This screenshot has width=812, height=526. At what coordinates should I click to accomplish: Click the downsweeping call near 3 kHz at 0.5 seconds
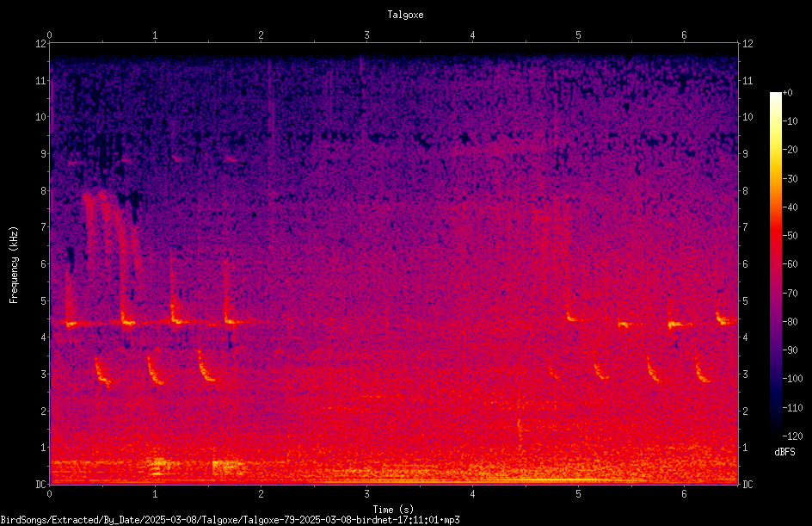click(102, 372)
